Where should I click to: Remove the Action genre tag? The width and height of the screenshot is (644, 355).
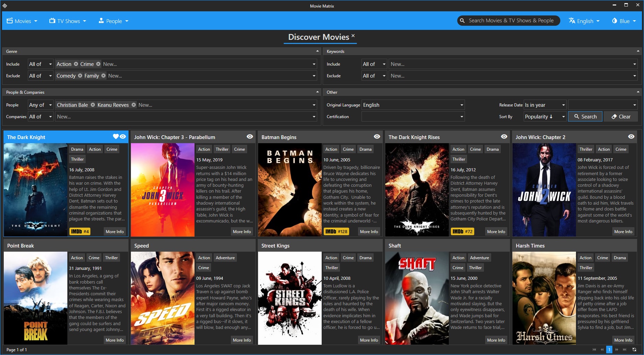click(76, 64)
